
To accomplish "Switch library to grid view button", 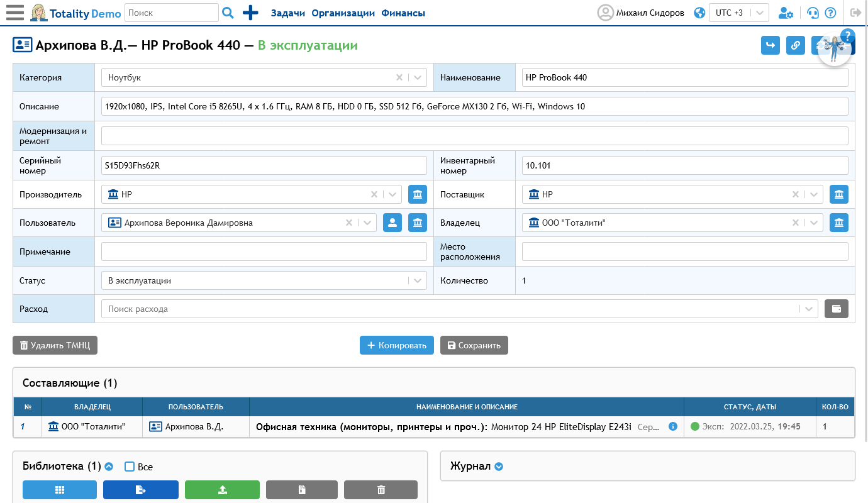I will click(60, 490).
